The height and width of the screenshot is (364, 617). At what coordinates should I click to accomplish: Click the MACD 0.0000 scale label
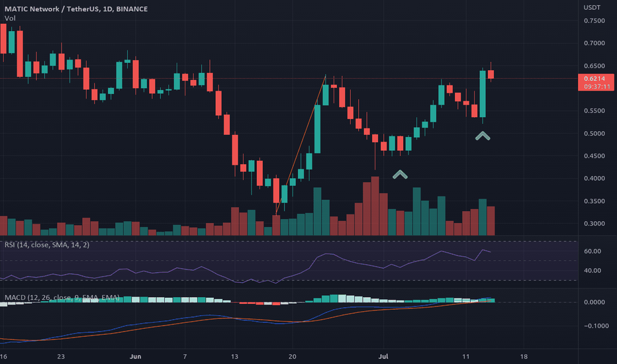(594, 302)
